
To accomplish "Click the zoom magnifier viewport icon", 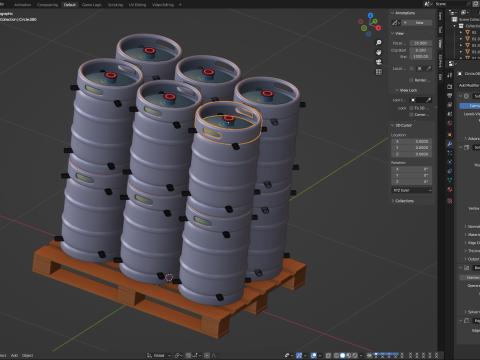I will point(379,43).
